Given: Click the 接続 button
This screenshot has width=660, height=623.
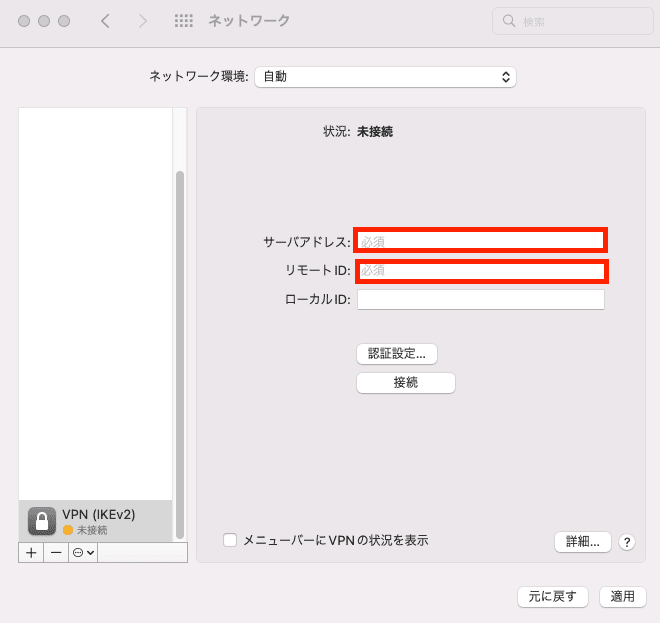Looking at the screenshot, I should [406, 383].
